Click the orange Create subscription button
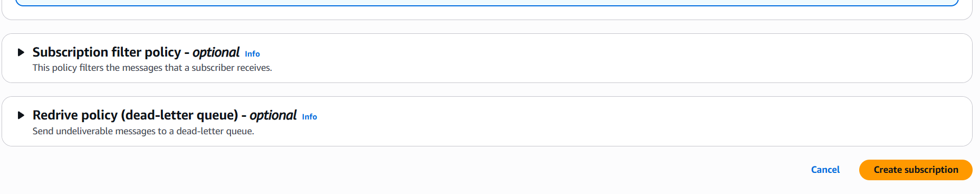980x194 pixels. pos(916,170)
